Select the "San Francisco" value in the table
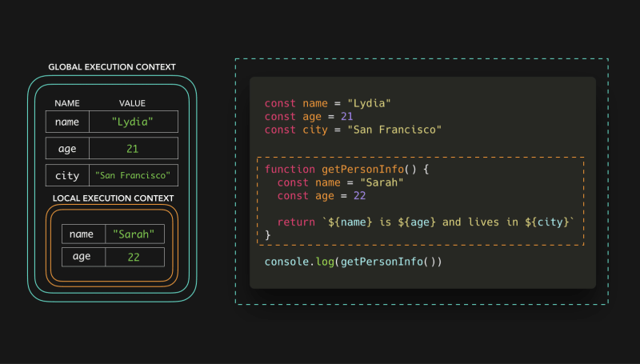Screen dimensions: 640x364 [133, 175]
